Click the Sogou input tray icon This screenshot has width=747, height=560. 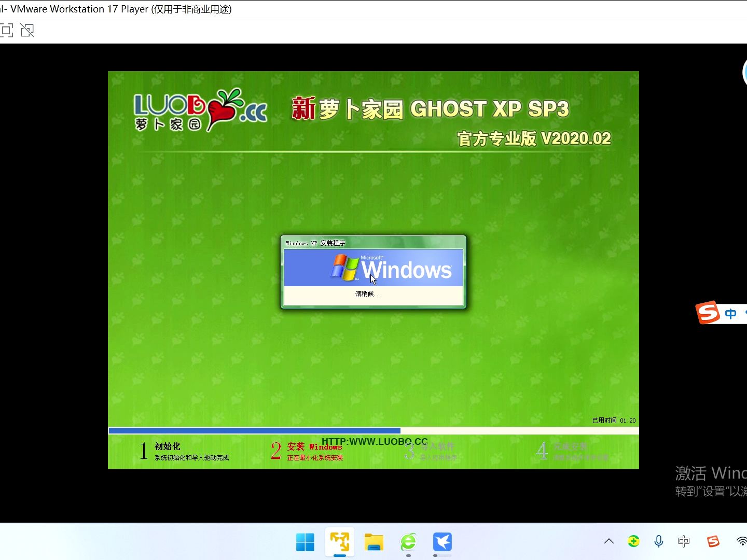(713, 541)
